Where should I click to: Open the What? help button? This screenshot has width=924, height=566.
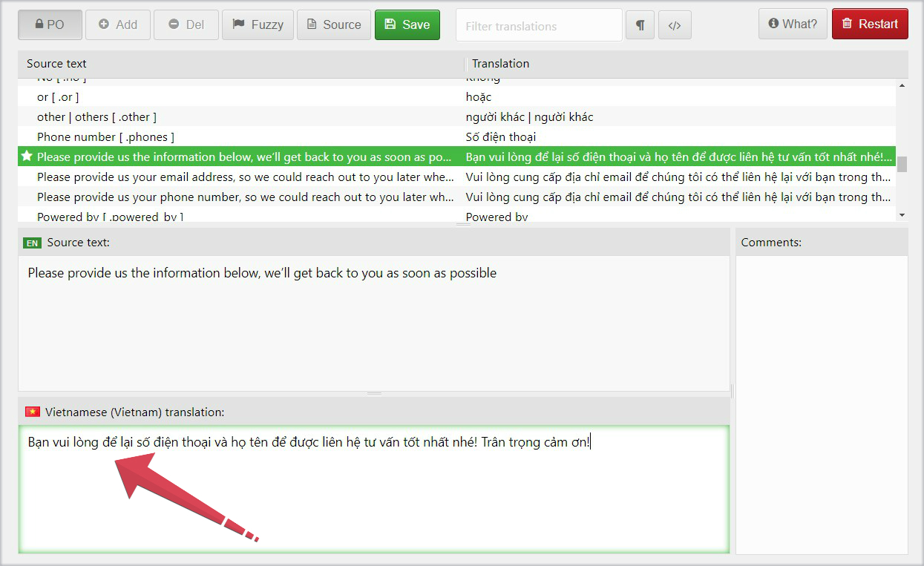point(792,24)
